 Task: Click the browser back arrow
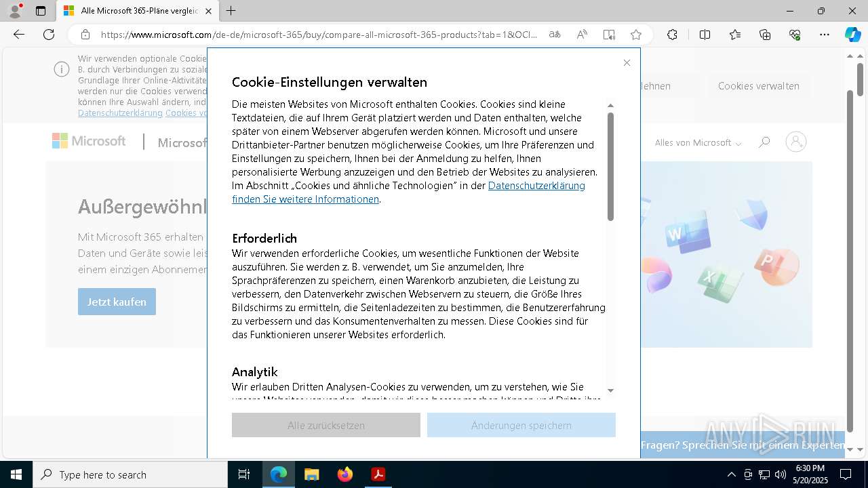coord(19,35)
